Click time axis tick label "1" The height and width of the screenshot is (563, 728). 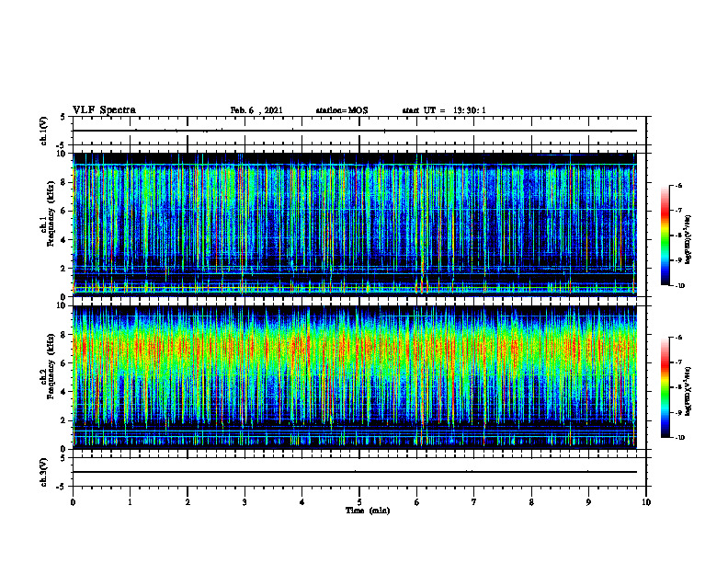point(130,502)
